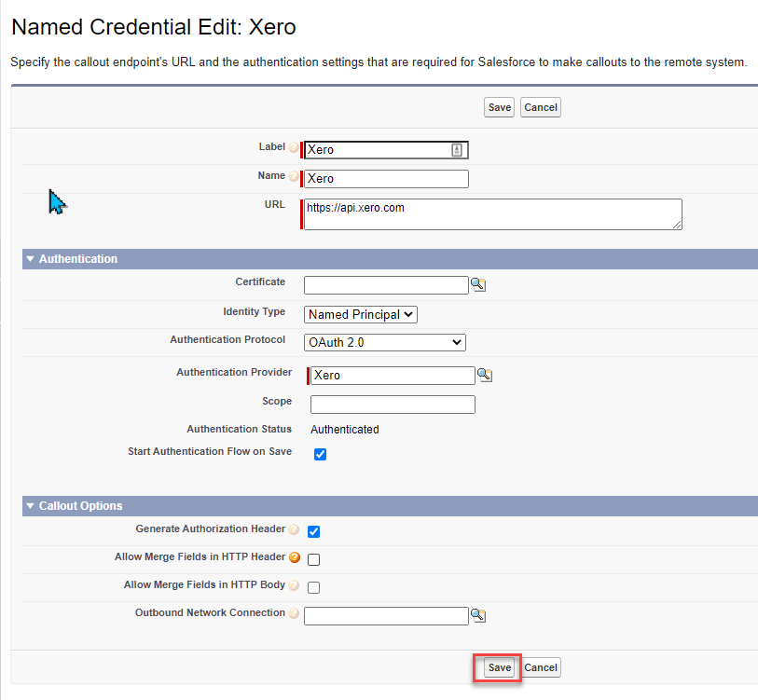Click the 'Identity Type' label
The image size is (758, 700).
(255, 311)
